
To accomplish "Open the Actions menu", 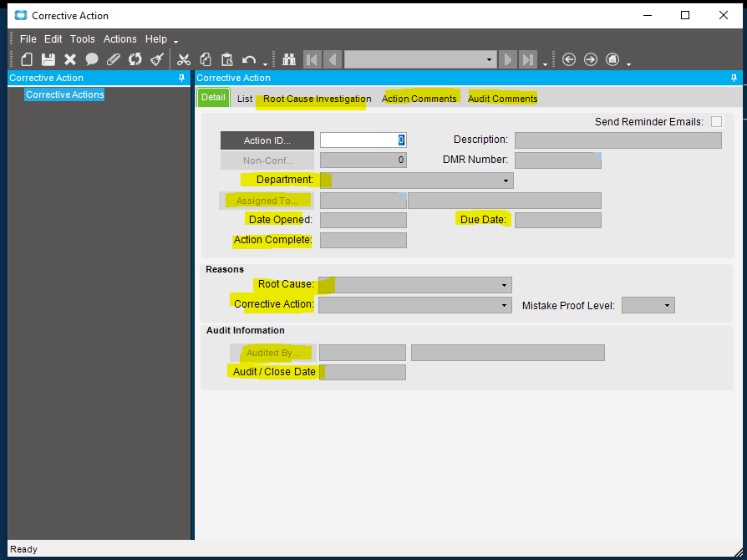I will click(x=120, y=39).
